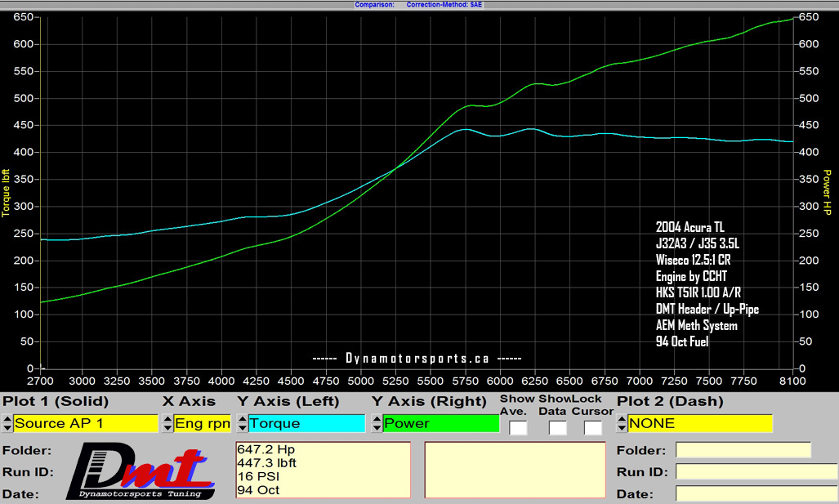Open the green Power Y Axis selector
The height and width of the screenshot is (504, 839).
pyautogui.click(x=441, y=423)
